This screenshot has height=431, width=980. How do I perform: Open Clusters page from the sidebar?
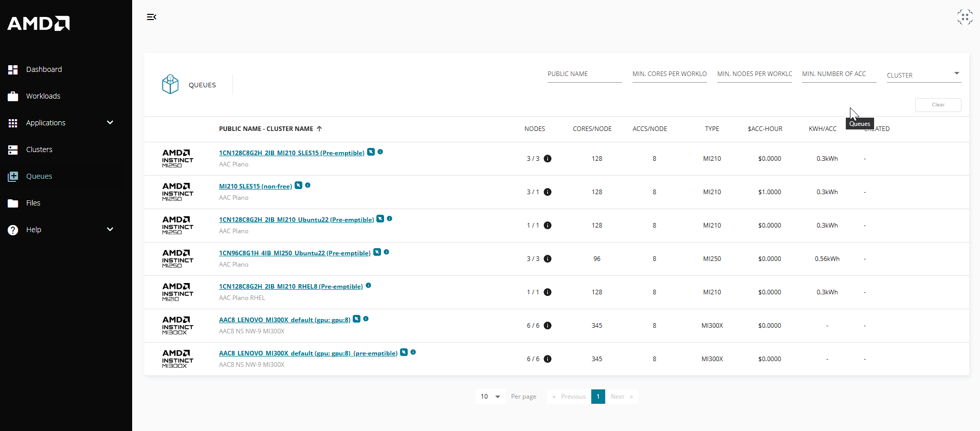[39, 149]
